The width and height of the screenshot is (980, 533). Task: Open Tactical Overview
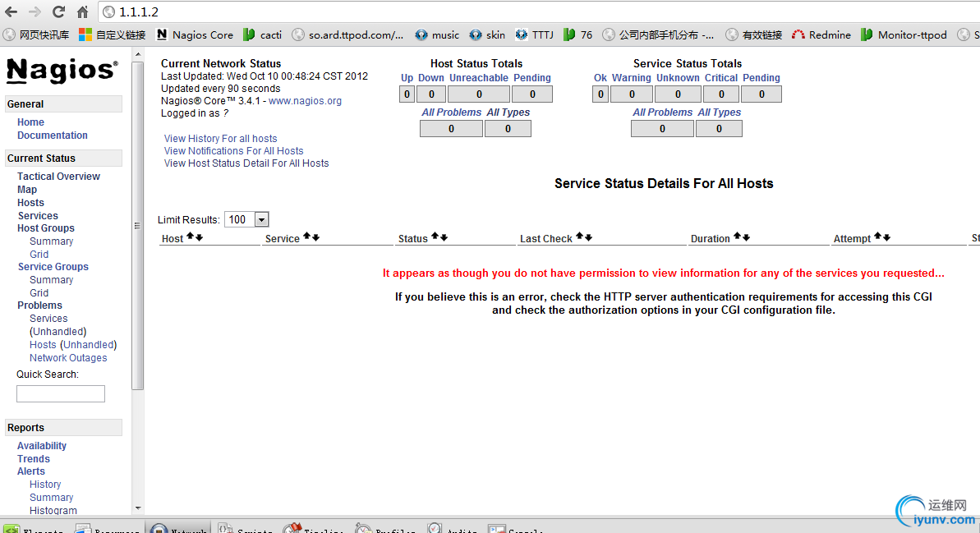[x=58, y=177]
